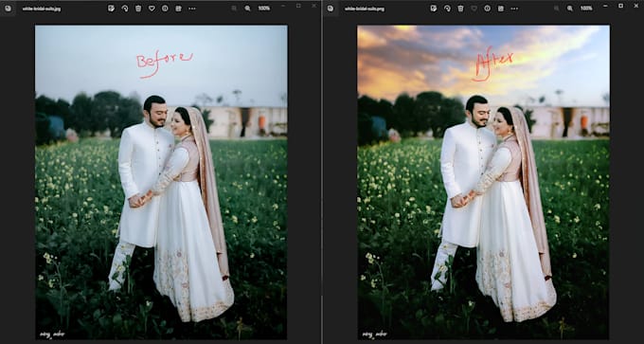Image resolution: width=644 pixels, height=344 pixels.
Task: Maximize the right Photos window
Action: click(x=620, y=6)
